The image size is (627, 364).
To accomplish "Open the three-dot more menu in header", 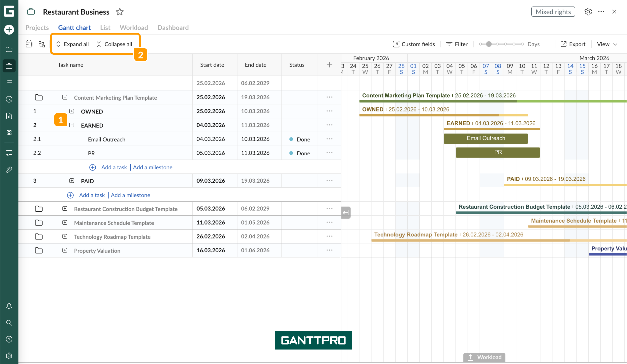I will coord(601,12).
